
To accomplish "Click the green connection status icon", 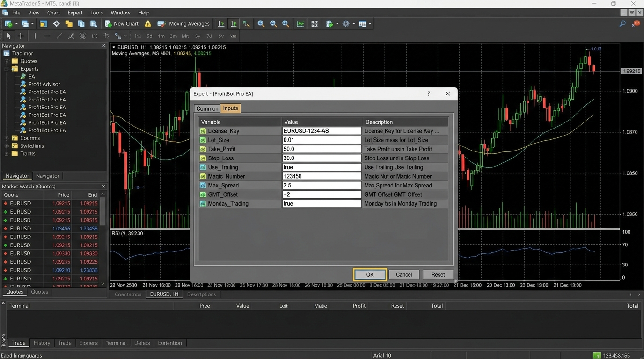I will pos(597,356).
